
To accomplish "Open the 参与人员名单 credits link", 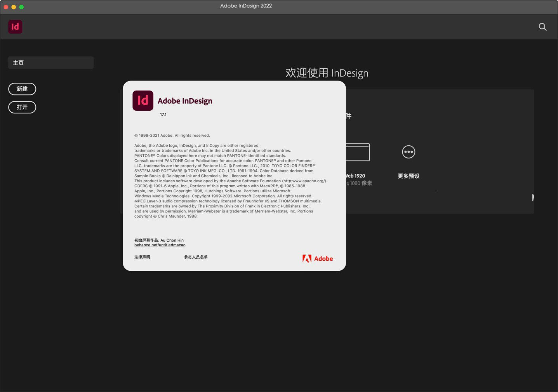I will coord(196,257).
